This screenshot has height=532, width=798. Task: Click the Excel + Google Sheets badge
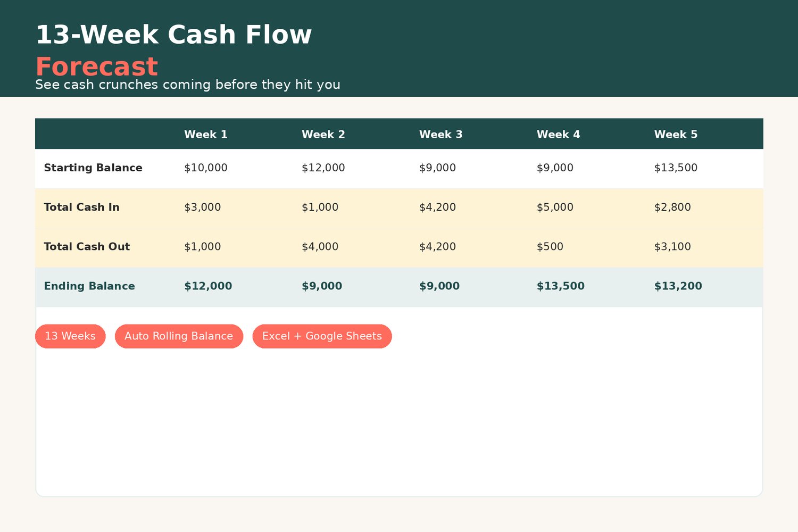[322, 336]
